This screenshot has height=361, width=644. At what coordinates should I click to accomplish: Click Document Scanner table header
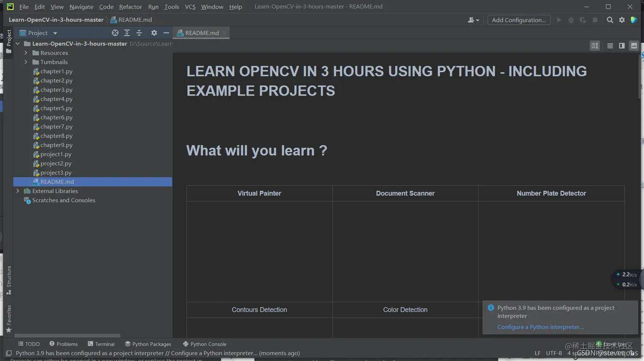(405, 193)
